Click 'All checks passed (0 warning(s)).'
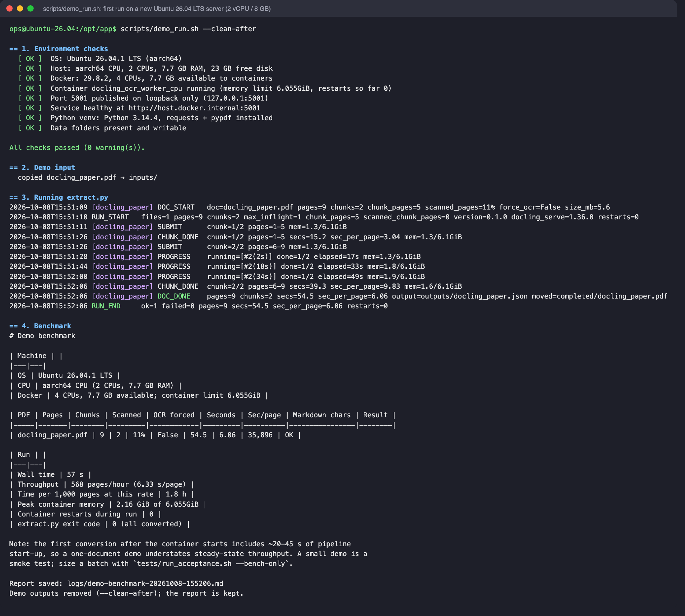The image size is (685, 616). pos(77,148)
